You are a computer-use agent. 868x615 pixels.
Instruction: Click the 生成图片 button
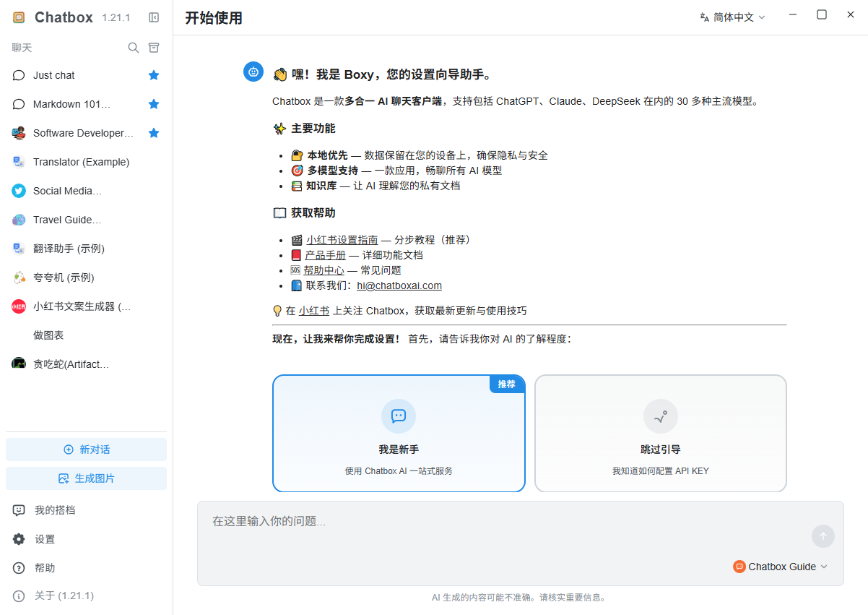(x=86, y=478)
